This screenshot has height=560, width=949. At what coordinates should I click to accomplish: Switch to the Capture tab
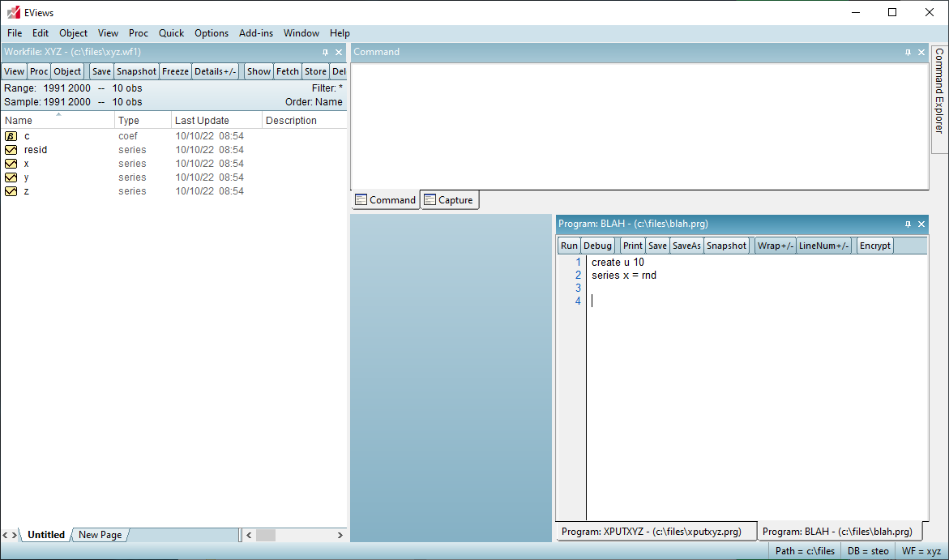pos(449,200)
